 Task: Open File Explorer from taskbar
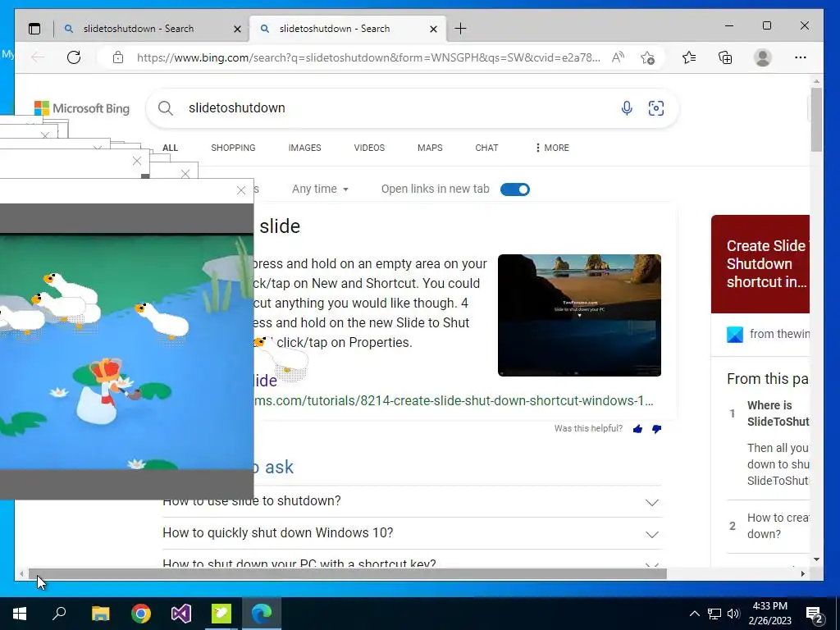100,614
